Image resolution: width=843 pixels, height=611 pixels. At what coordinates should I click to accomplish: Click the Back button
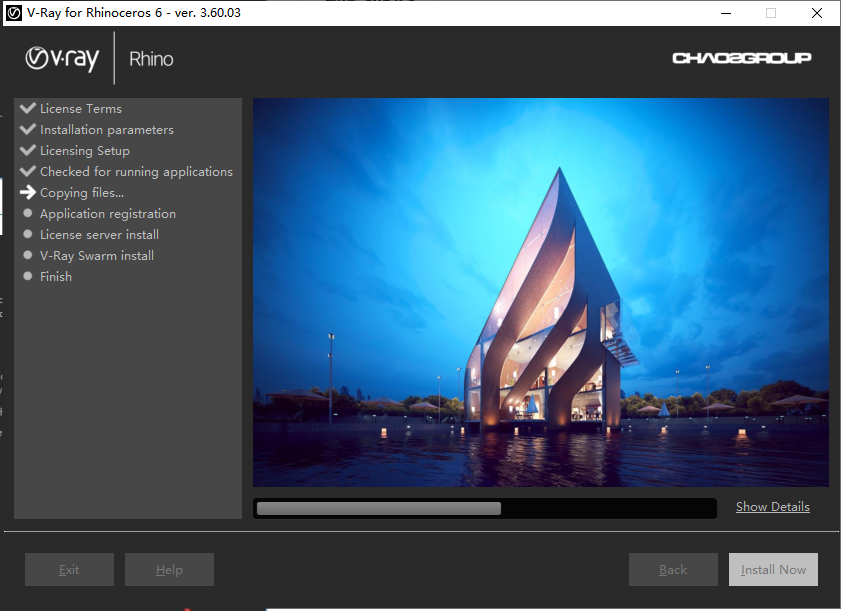click(x=673, y=569)
